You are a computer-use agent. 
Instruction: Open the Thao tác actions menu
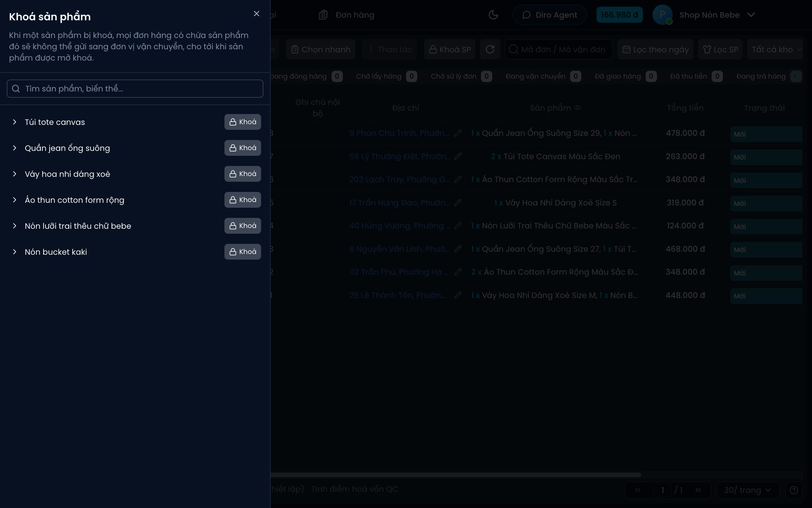(390, 49)
